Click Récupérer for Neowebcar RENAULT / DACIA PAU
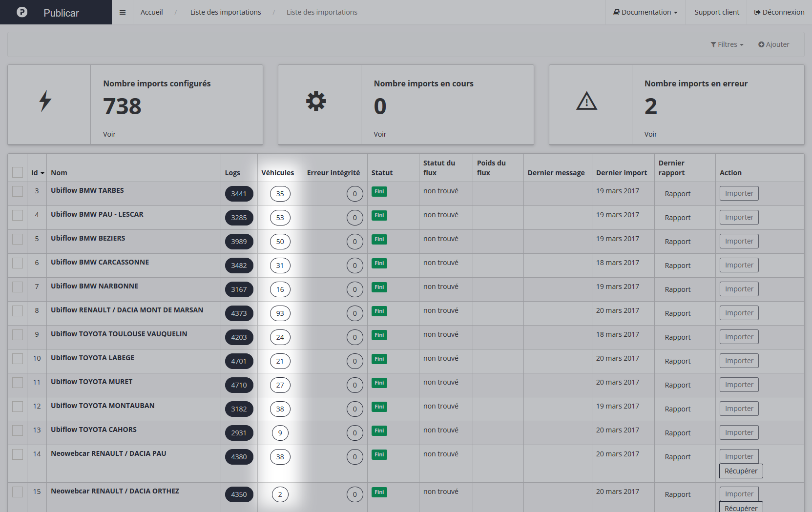Screen dimensions: 812x512 (x=741, y=471)
